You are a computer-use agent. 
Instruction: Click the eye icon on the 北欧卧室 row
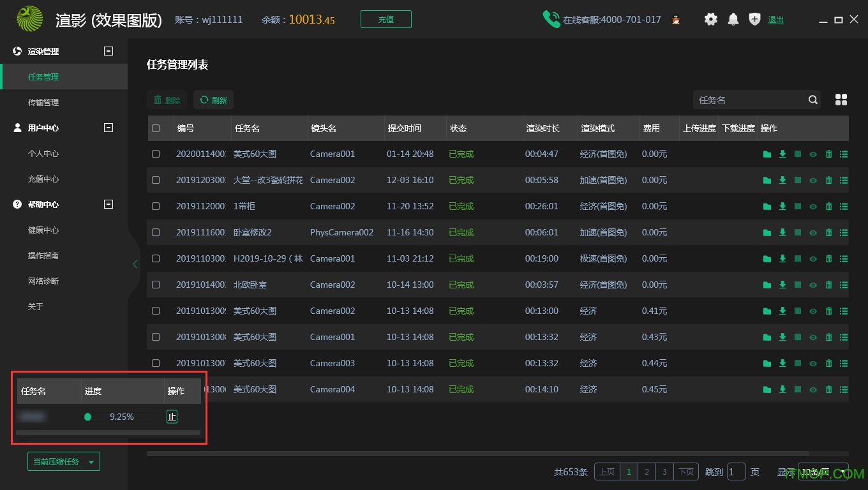(813, 285)
